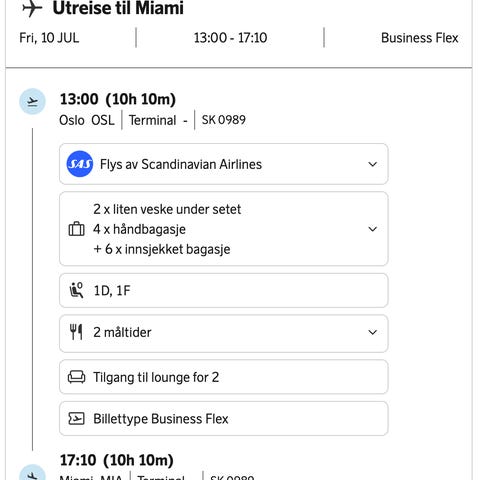Image resolution: width=480 pixels, height=480 pixels.
Task: Expand the baggage details chevron
Action: click(372, 229)
